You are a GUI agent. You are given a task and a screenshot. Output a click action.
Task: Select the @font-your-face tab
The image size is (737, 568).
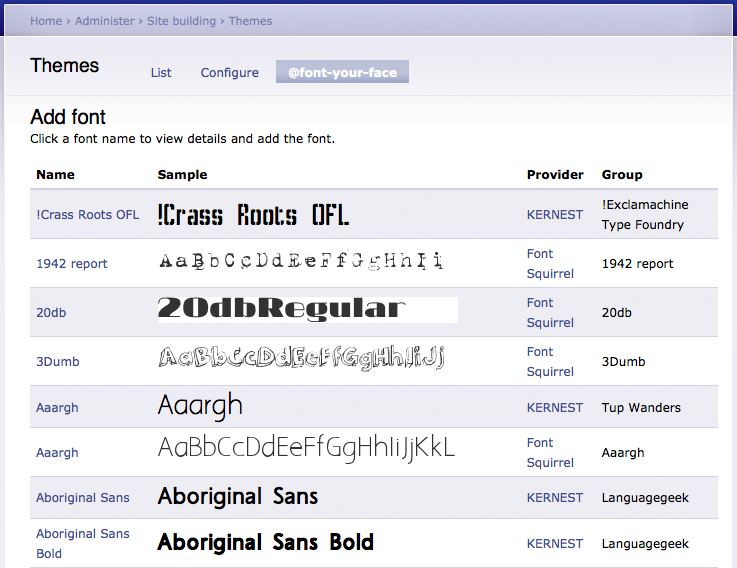(x=342, y=73)
